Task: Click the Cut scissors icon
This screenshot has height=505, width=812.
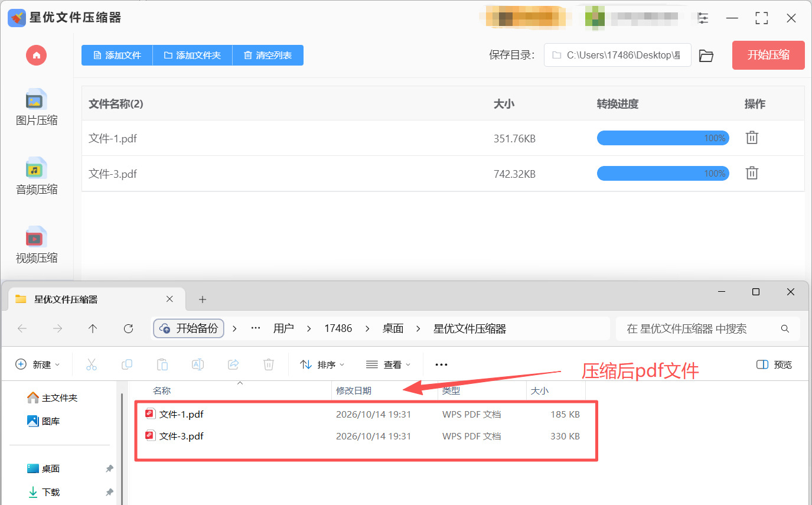Action: click(92, 364)
